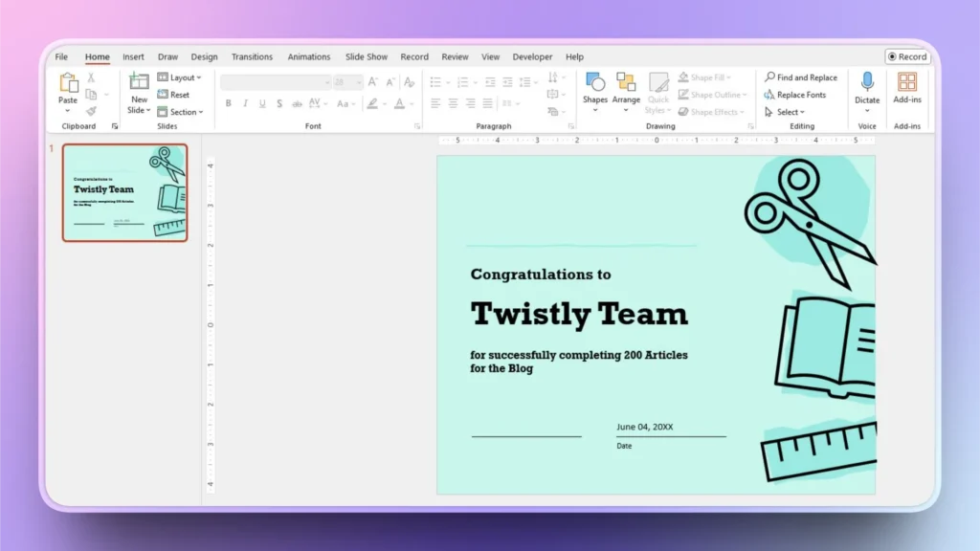Select the Shapes tool in the Drawing group
Image resolution: width=980 pixels, height=551 pixels.
click(594, 88)
